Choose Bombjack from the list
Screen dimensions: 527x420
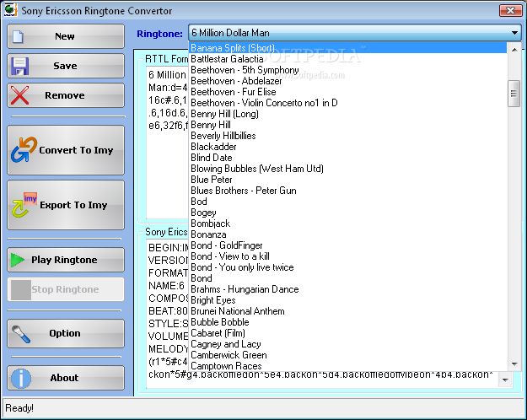(347, 223)
